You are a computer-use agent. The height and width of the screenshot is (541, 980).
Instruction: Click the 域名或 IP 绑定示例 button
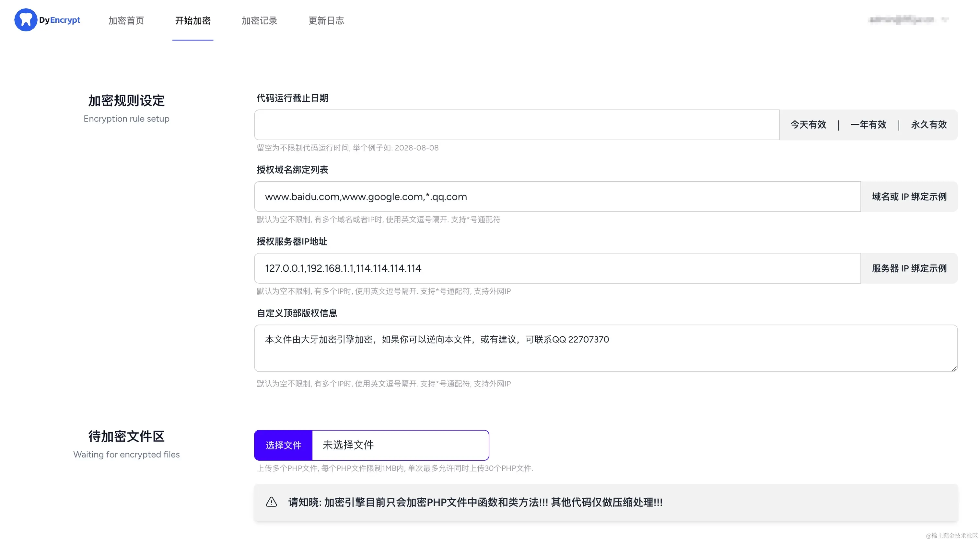(909, 197)
